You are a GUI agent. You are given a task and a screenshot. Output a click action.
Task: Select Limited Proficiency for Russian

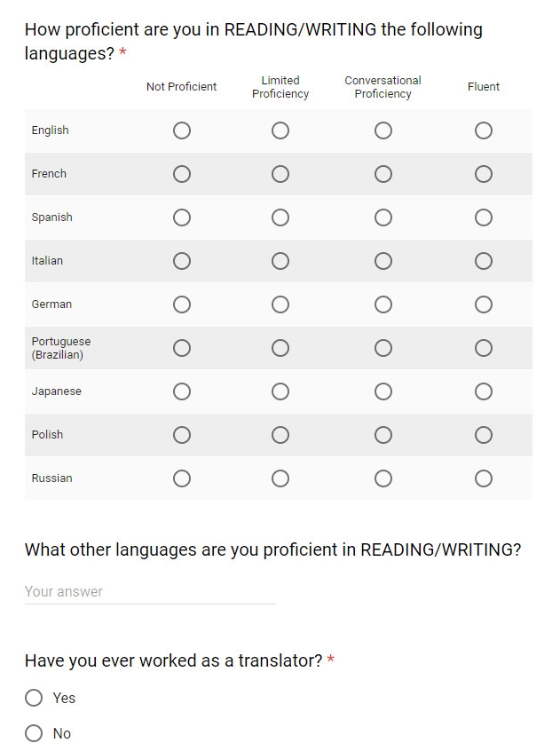tap(280, 478)
